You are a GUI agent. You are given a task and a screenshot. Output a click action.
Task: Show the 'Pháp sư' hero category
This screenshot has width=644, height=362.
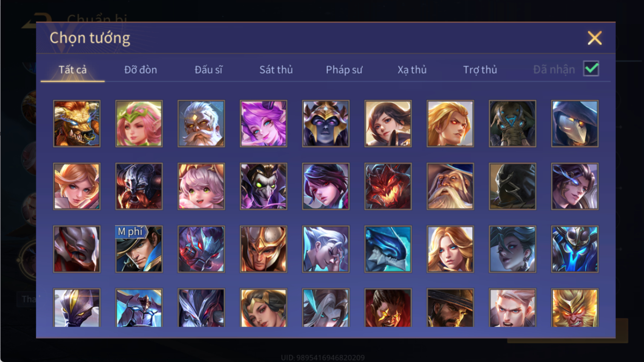(x=344, y=70)
